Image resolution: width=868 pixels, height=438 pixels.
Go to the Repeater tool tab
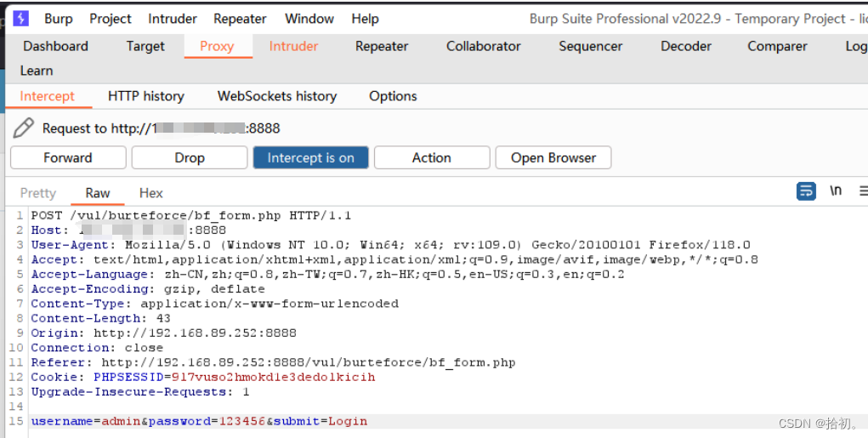point(382,46)
